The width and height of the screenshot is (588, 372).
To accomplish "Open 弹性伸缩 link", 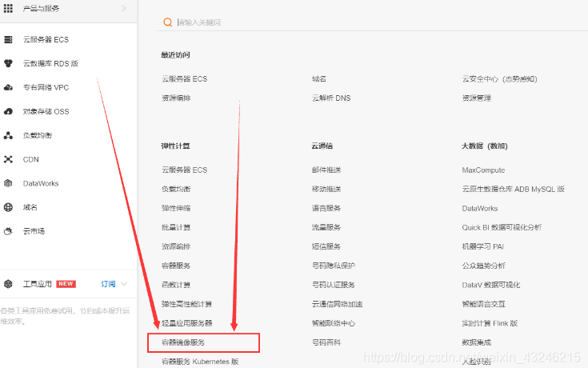I will [x=176, y=208].
